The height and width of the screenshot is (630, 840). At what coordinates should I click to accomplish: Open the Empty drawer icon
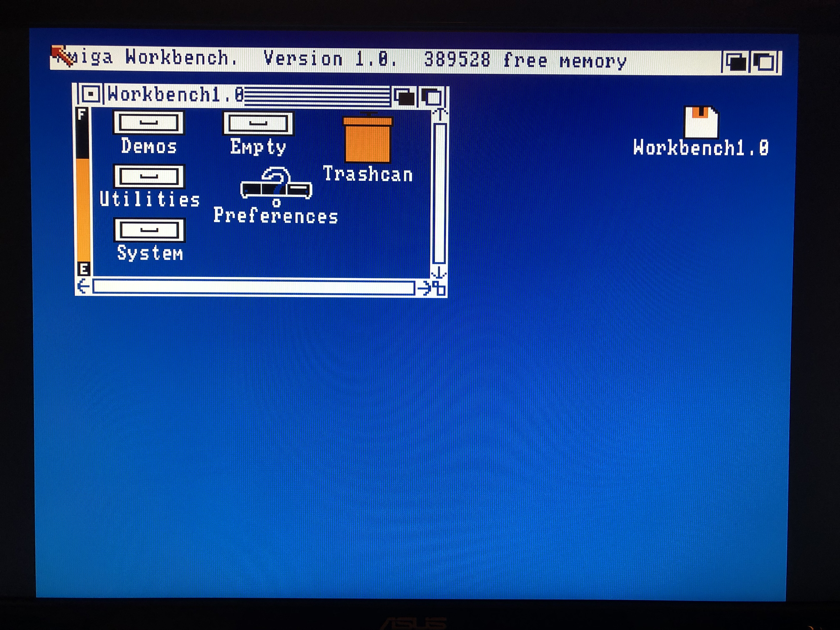[x=258, y=123]
